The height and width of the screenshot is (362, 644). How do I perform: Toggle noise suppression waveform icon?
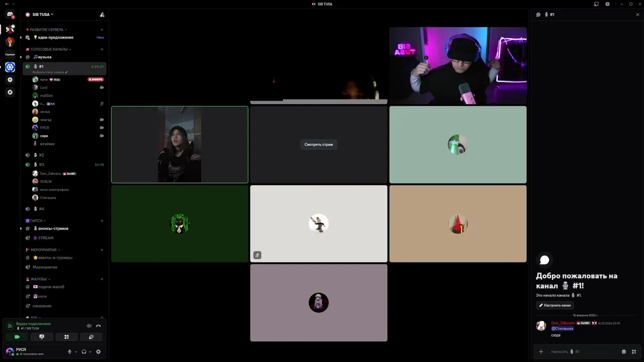click(89, 326)
